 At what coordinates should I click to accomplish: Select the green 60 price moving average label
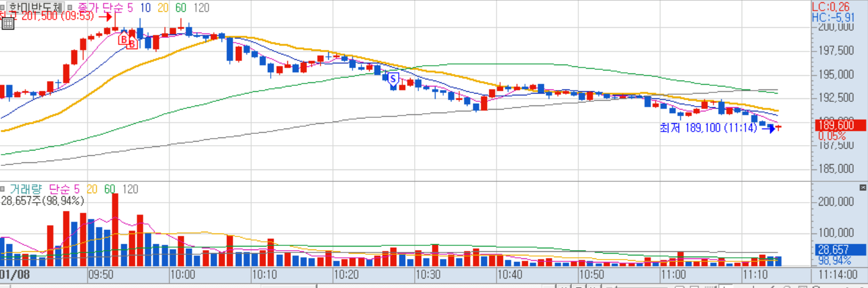[181, 7]
